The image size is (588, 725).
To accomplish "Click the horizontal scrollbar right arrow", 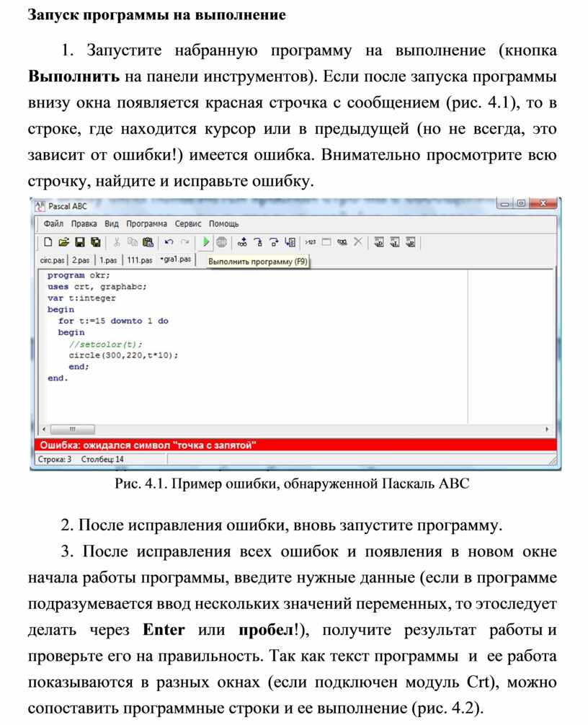I will pyautogui.click(x=550, y=430).
